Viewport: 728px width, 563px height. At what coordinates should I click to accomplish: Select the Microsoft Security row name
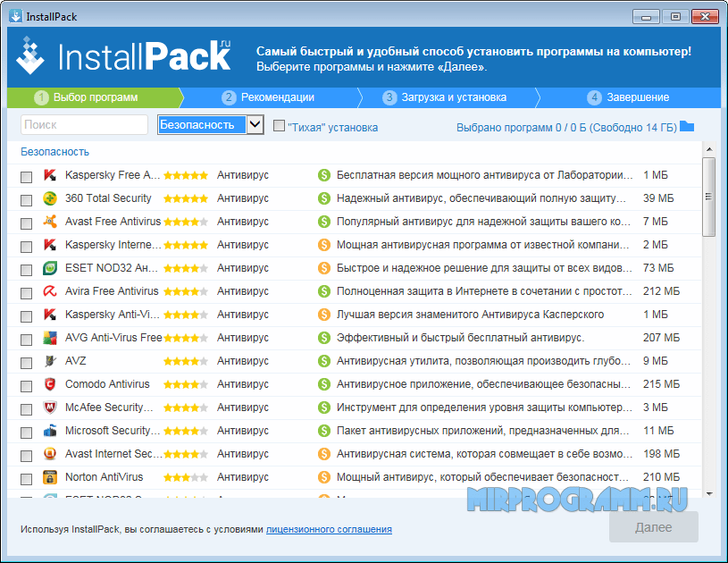(x=113, y=431)
